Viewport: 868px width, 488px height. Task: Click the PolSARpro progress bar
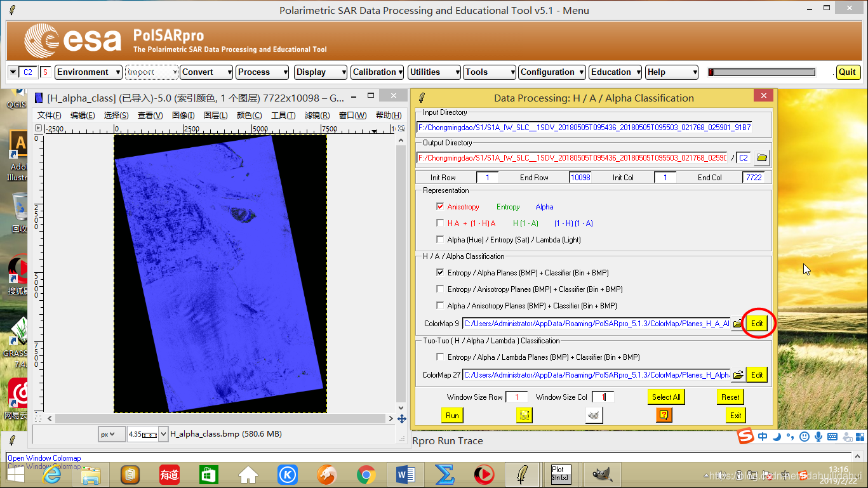[761, 72]
